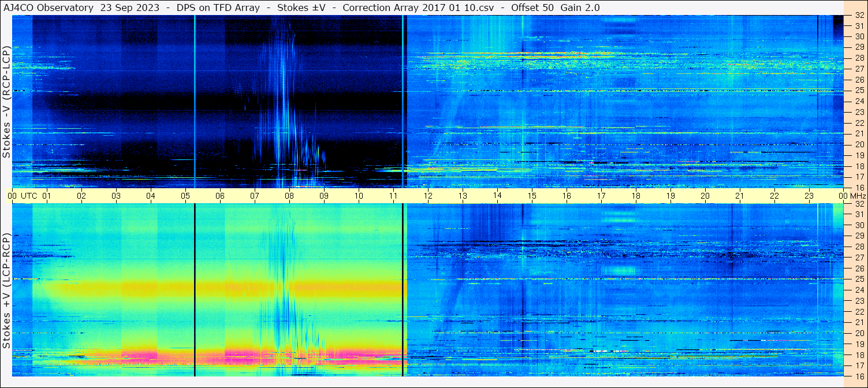Click the 32 MHz label in Stokes +V panel
868x388 pixels.
point(859,204)
